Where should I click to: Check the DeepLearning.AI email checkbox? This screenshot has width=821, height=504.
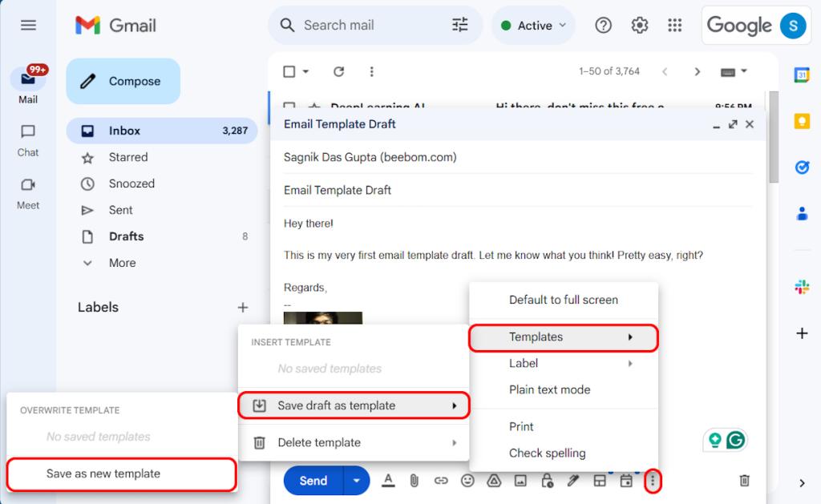pos(289,106)
